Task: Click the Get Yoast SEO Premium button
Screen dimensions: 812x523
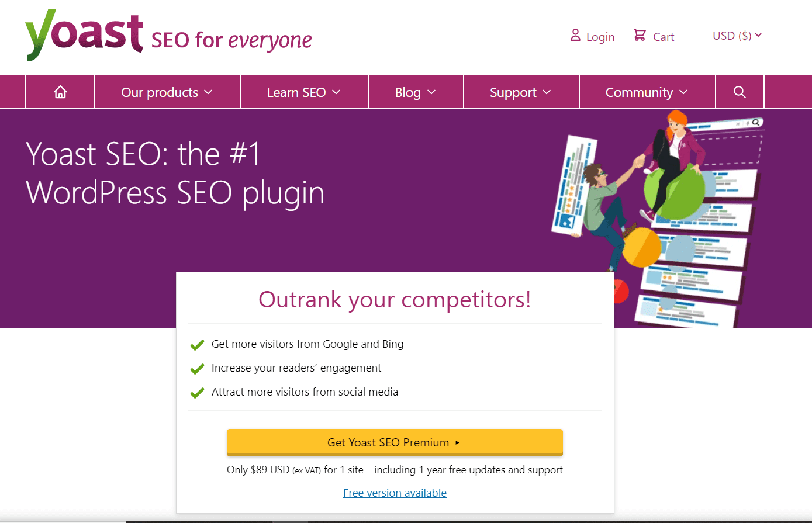Action: tap(395, 442)
